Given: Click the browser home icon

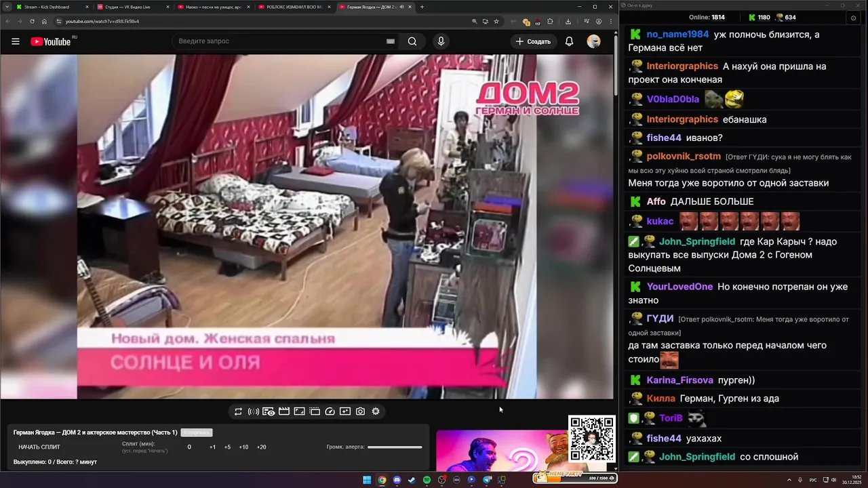Looking at the screenshot, I should 44,22.
